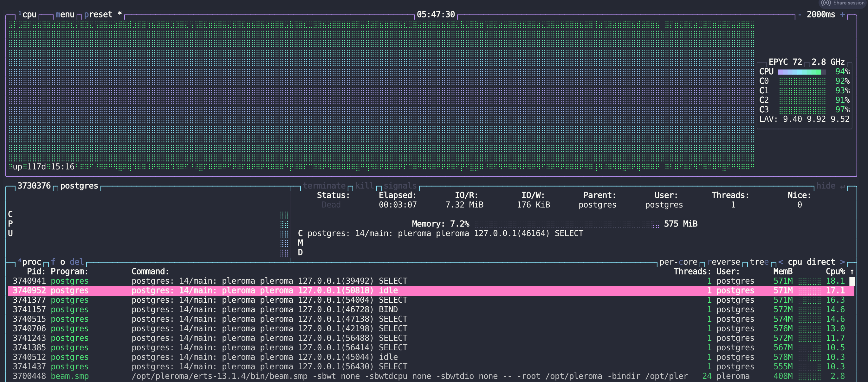Click the Elapsed 00:03:07 value

(398, 205)
